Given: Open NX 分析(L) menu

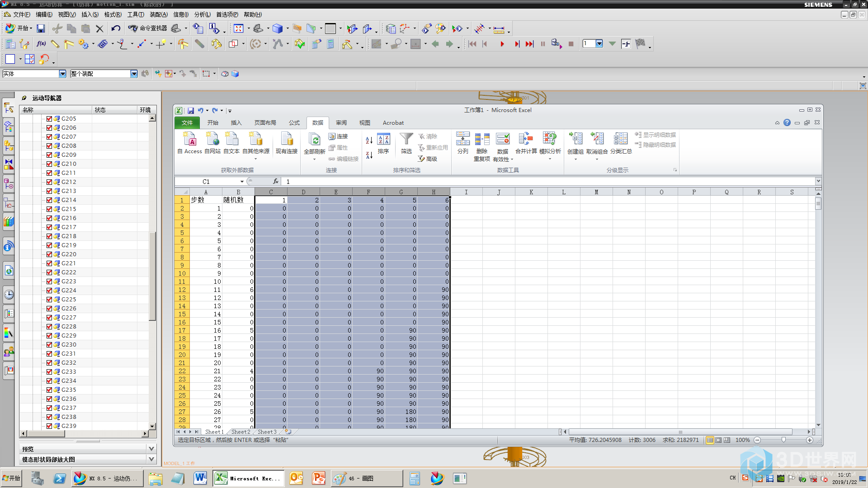Looking at the screenshot, I should (x=202, y=14).
